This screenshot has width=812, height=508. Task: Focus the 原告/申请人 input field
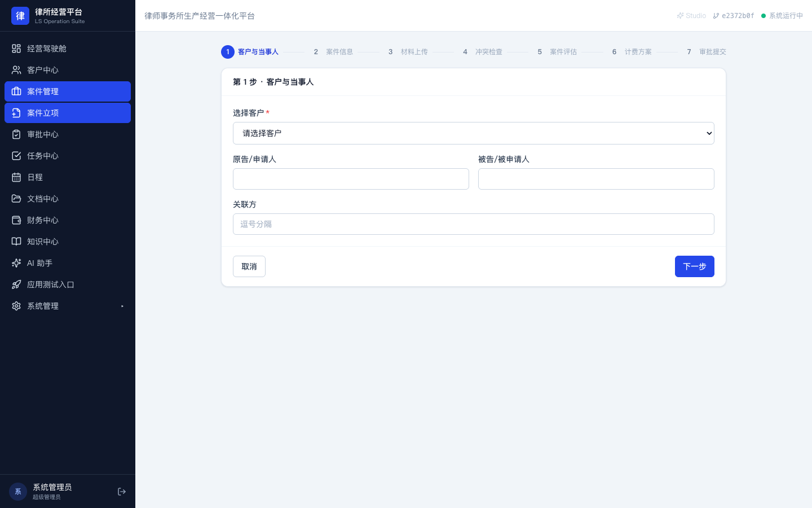tap(351, 179)
